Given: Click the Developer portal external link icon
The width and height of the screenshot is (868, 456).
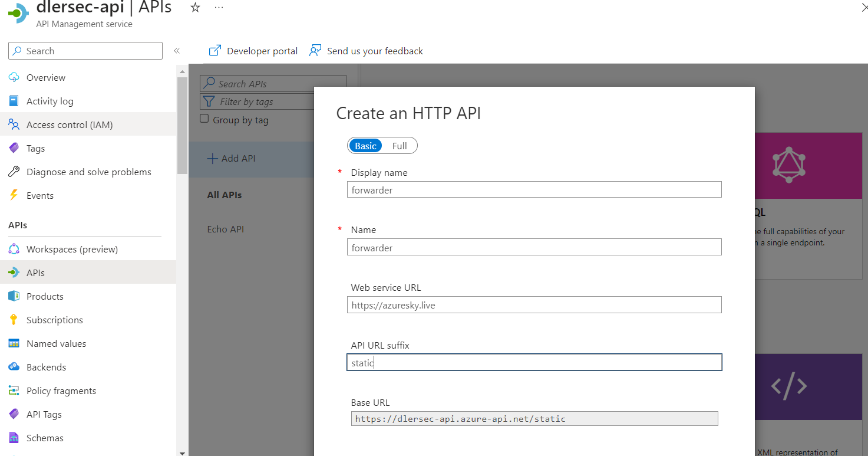Looking at the screenshot, I should pyautogui.click(x=215, y=51).
